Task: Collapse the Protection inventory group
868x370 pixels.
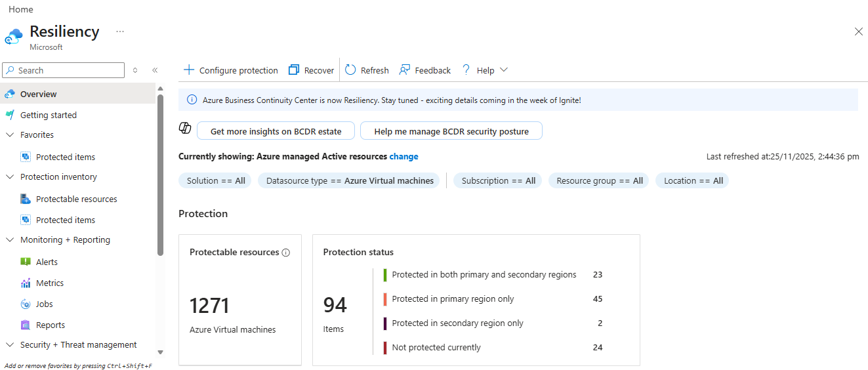Action: (10, 177)
